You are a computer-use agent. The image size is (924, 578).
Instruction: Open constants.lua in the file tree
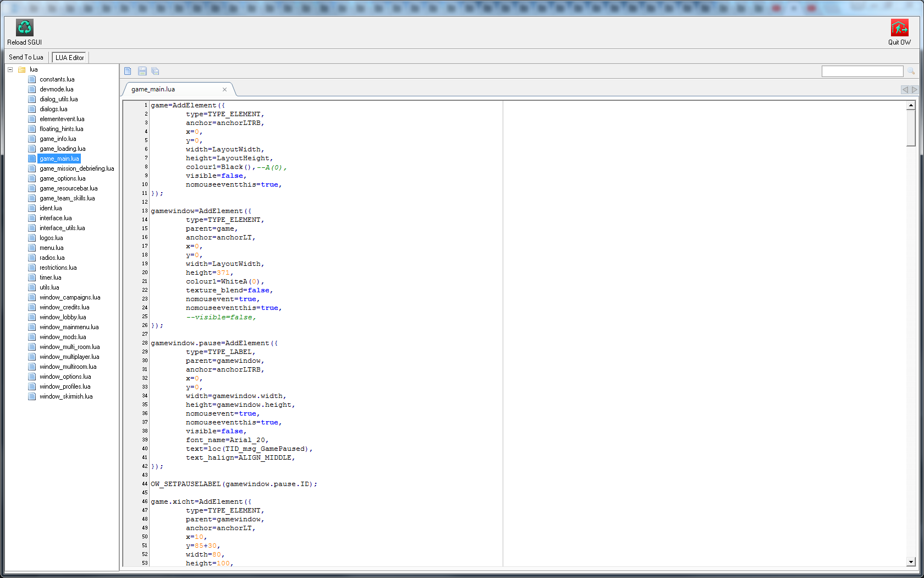point(57,79)
